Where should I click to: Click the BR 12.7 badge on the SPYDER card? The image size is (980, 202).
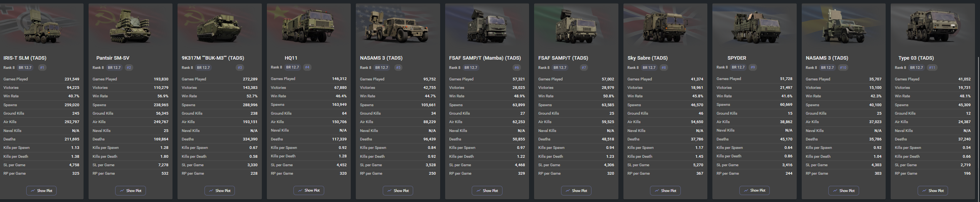tap(738, 67)
